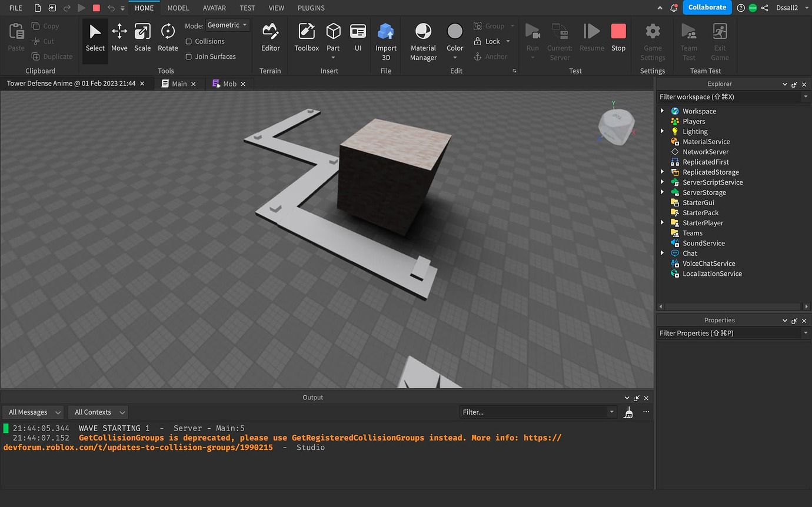Open Game Settings
This screenshot has height=507, width=812.
(x=652, y=39)
